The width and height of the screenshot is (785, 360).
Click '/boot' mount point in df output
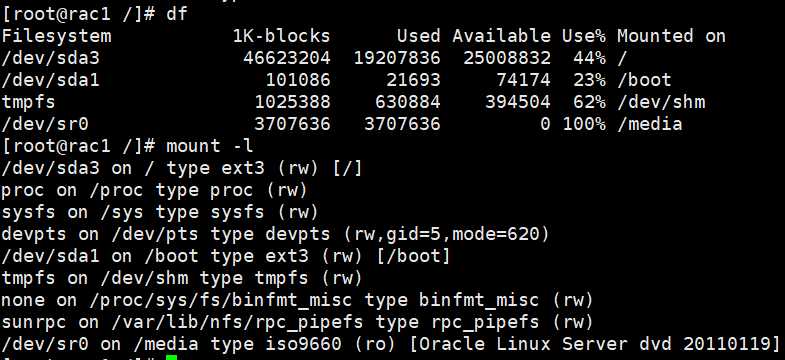tap(644, 80)
